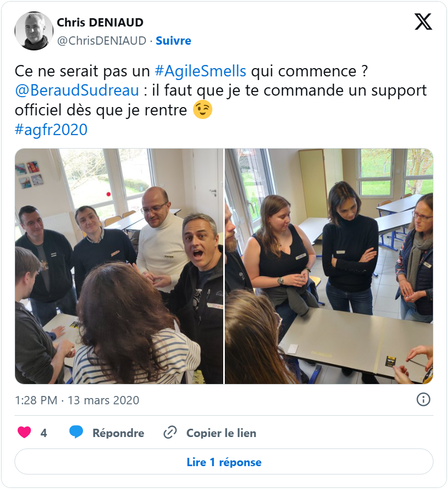Image resolution: width=448 pixels, height=489 pixels.
Task: Open the left photo of the men
Action: click(119, 266)
